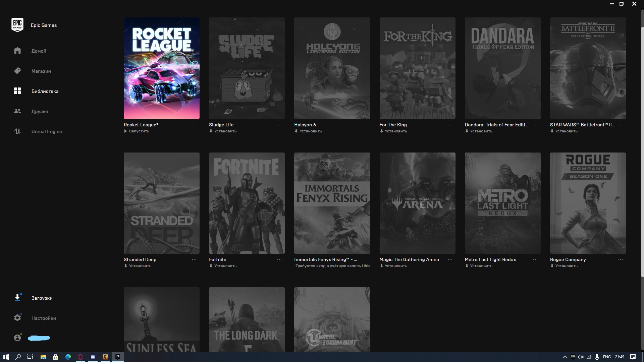Screen dimensions: 644x362
Task: Open Rocket League three-dot options menu
Action: tap(194, 125)
